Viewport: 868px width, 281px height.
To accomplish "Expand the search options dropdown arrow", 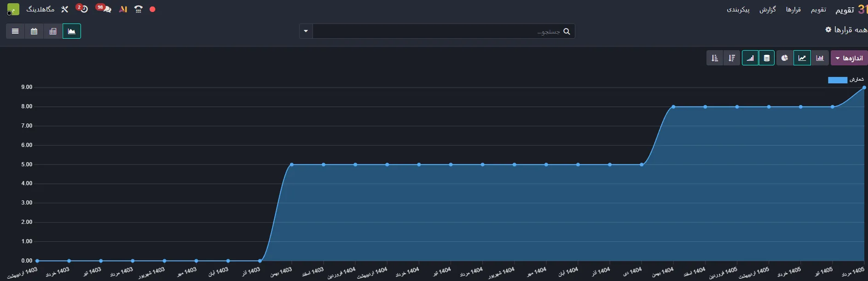I will click(306, 31).
